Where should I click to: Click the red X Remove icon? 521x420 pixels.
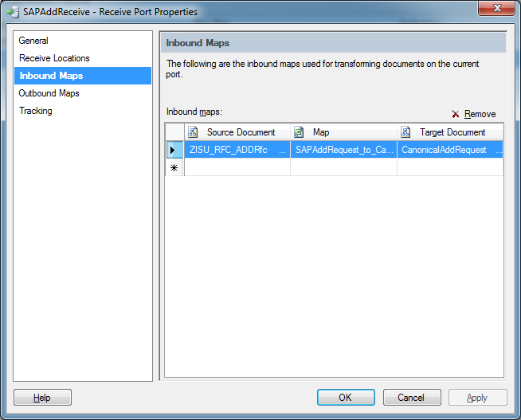[x=455, y=114]
